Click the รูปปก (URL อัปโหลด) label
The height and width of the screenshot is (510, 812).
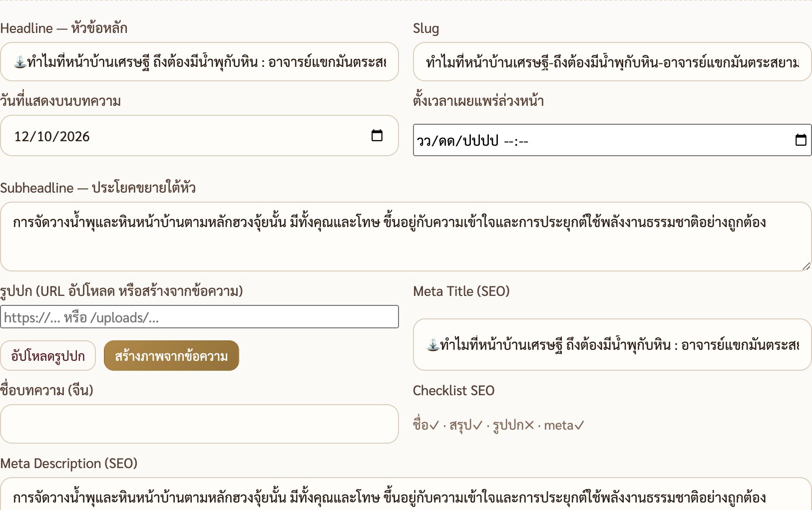tap(121, 291)
